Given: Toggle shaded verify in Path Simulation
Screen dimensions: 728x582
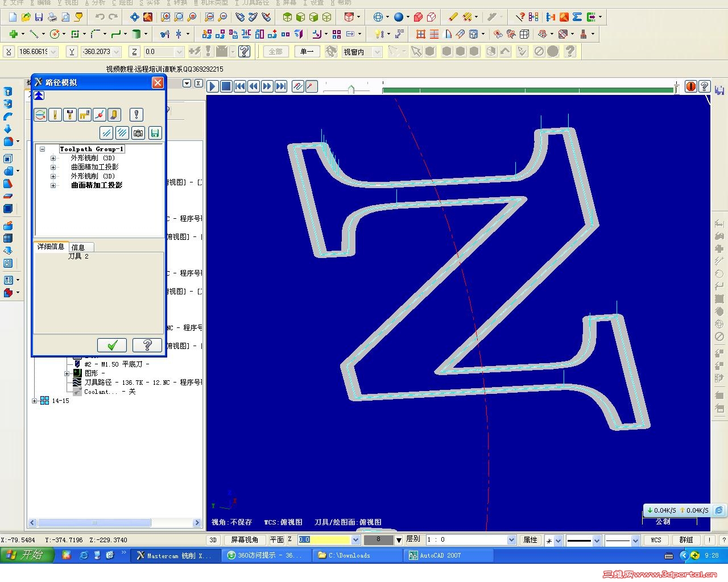Looking at the screenshot, I should pyautogui.click(x=114, y=115).
